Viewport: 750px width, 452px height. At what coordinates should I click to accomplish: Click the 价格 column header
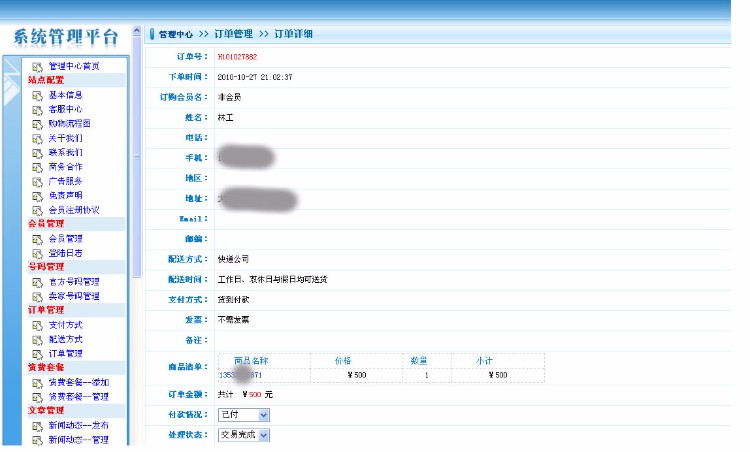(x=343, y=361)
